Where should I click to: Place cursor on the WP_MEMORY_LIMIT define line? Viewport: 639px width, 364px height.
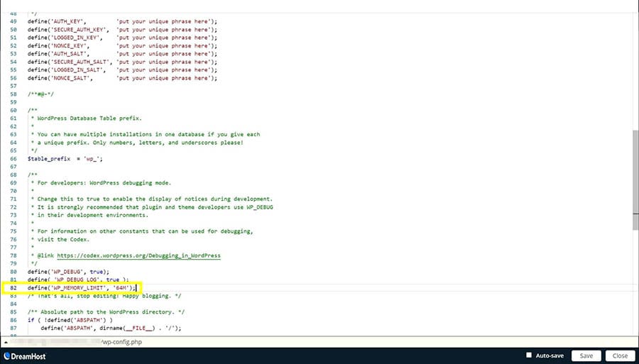pos(82,287)
